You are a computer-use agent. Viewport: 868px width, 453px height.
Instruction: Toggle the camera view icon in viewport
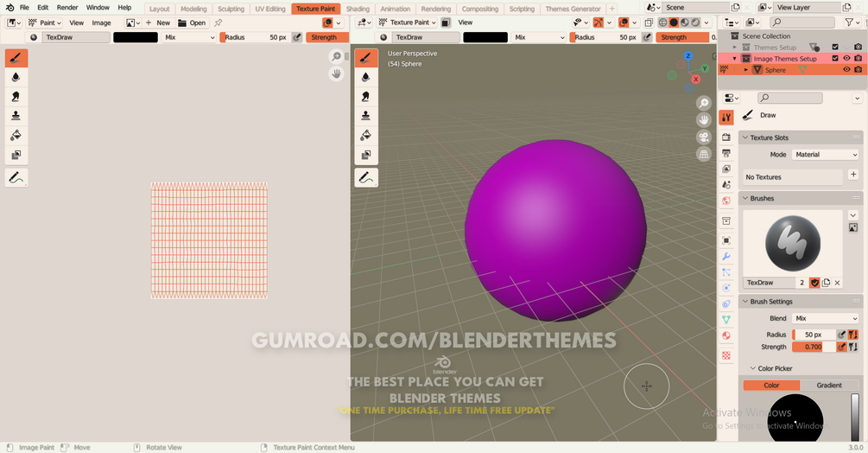tap(704, 137)
